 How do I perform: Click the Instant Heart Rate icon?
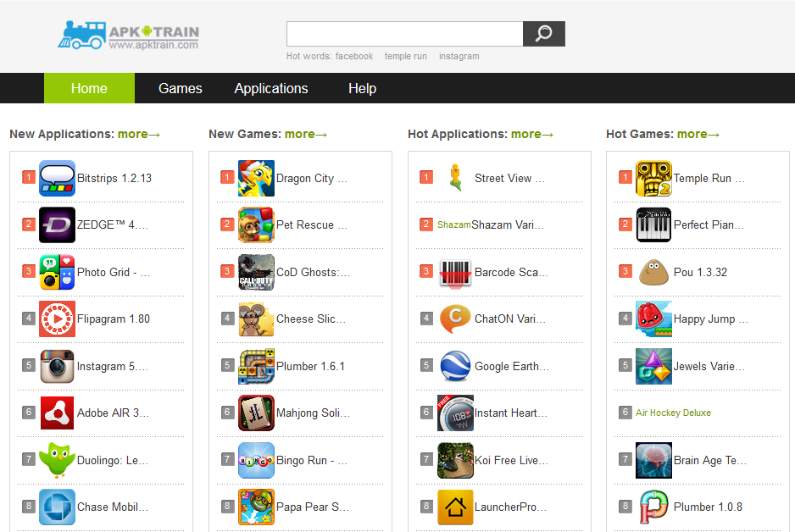[455, 413]
